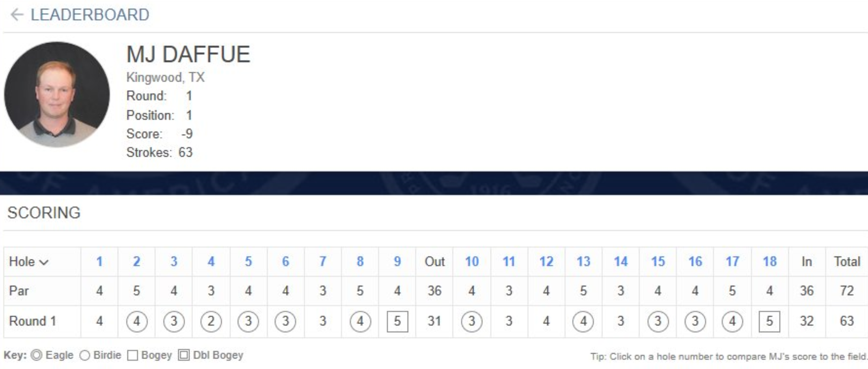Click the boxed bogey 5 on hole 18
868x369 pixels.
click(769, 322)
